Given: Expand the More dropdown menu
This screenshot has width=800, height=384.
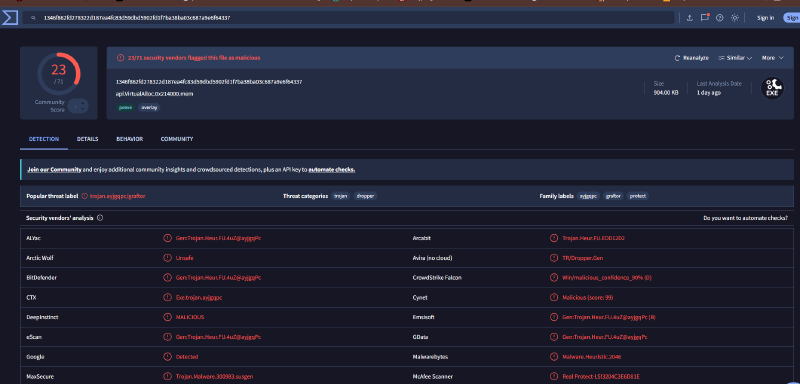Looking at the screenshot, I should [772, 58].
